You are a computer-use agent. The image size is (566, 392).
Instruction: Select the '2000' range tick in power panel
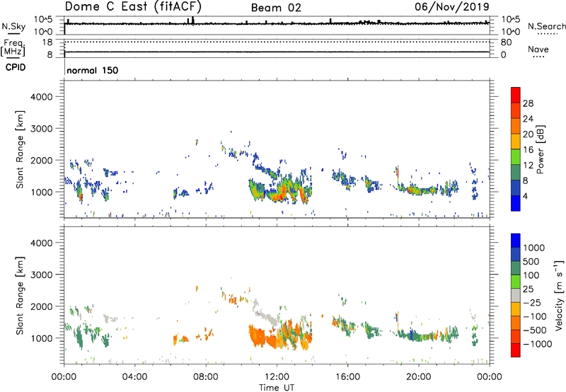[41, 160]
